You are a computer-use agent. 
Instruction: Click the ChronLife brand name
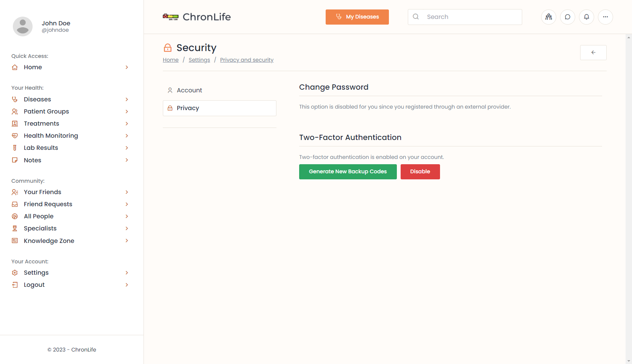207,17
